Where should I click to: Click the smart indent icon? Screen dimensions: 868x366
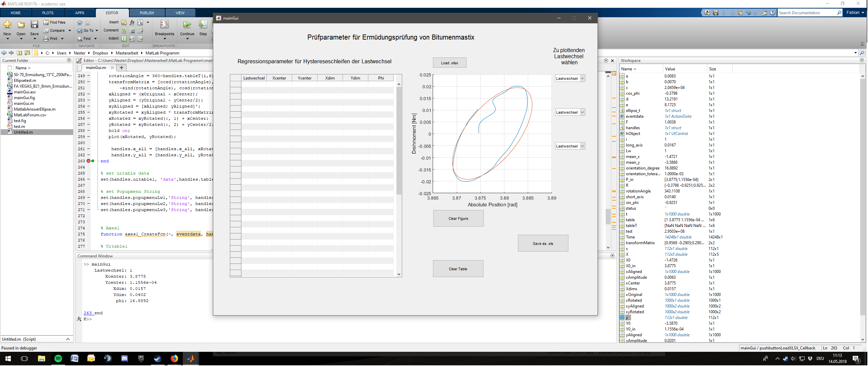coord(124,39)
